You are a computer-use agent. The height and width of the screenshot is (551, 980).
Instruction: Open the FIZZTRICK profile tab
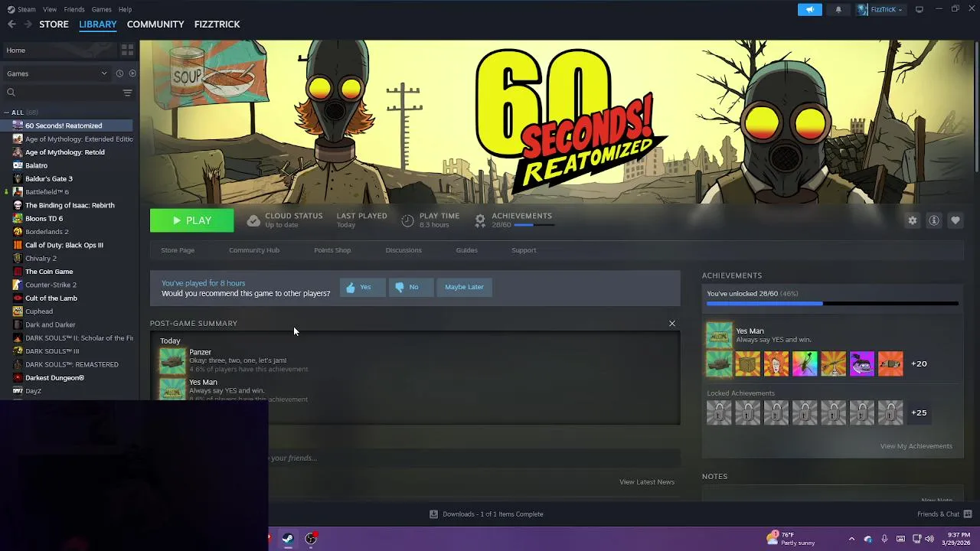pyautogui.click(x=217, y=24)
